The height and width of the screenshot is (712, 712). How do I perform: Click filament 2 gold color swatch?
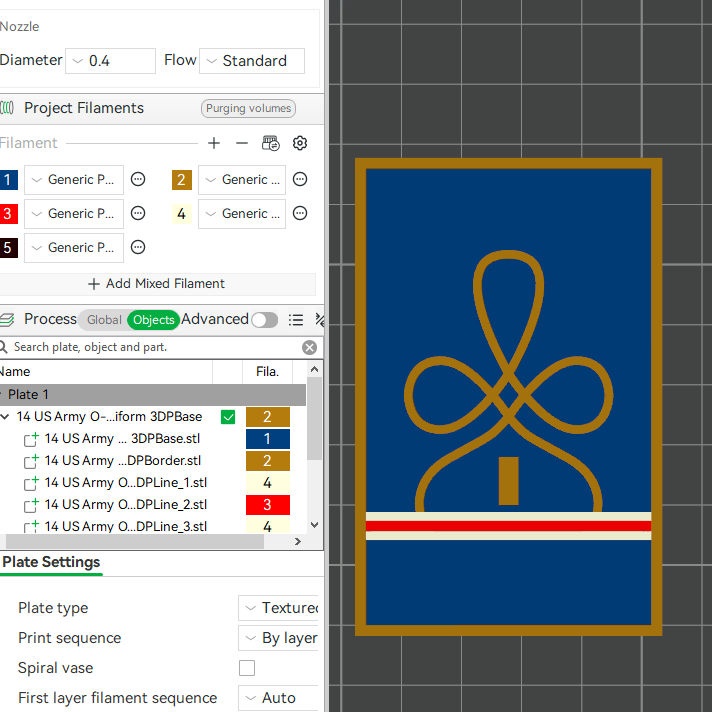182,180
